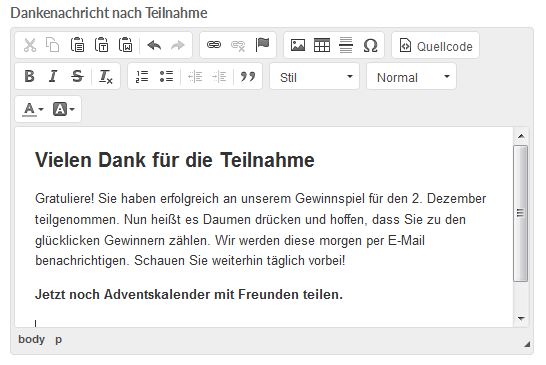Viewport: 546px width, 365px height.
Task: Paste as plain text icon
Action: click(x=101, y=45)
